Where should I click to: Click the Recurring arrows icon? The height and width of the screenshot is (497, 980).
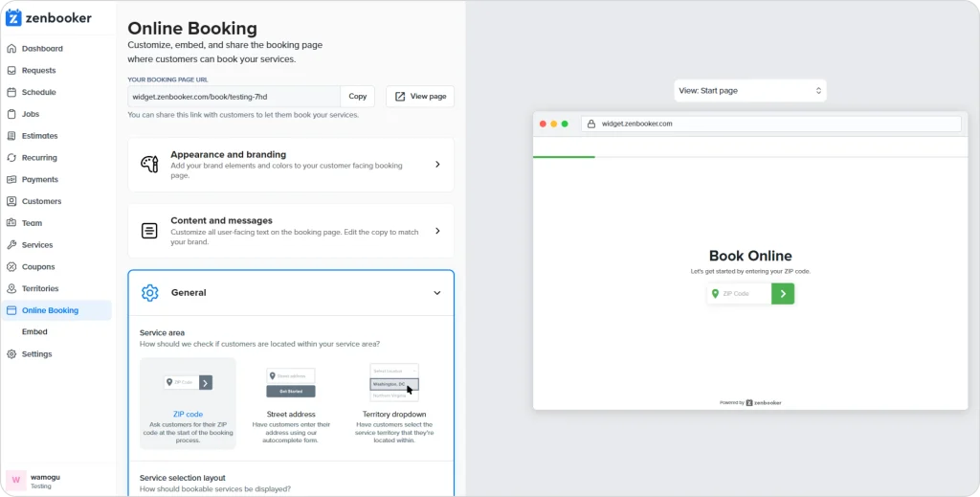(x=11, y=158)
